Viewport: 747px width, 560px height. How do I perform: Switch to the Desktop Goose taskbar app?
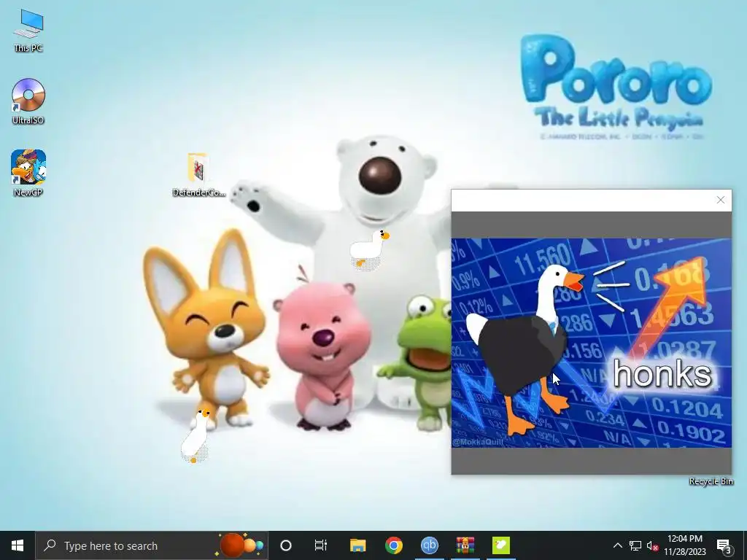click(x=500, y=545)
